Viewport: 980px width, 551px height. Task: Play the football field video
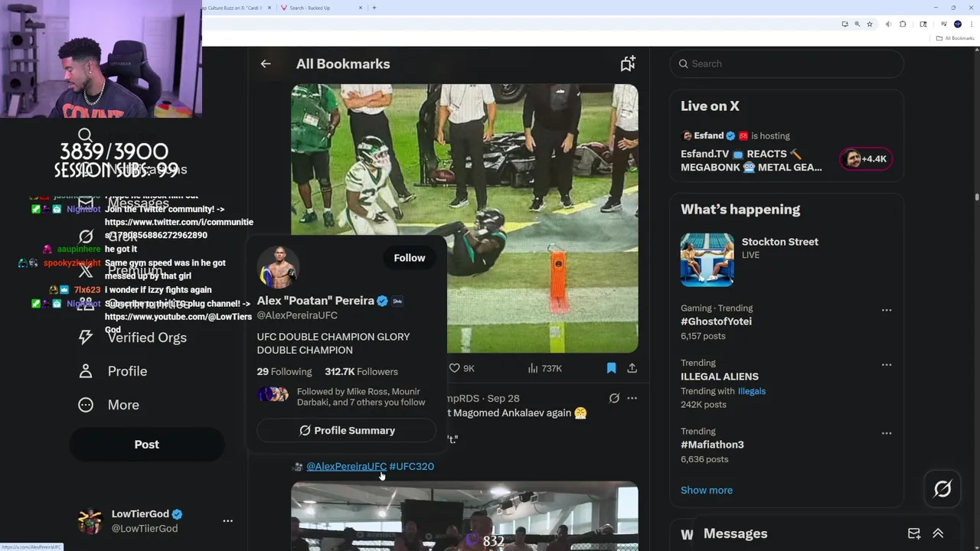465,219
